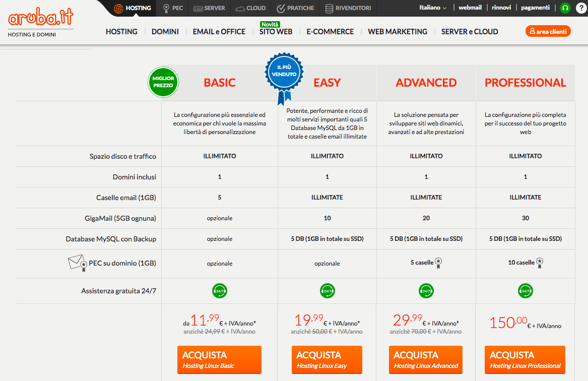Open the WEB MARKETING menu item
Viewport: 588px width, 381px height.
coord(398,32)
